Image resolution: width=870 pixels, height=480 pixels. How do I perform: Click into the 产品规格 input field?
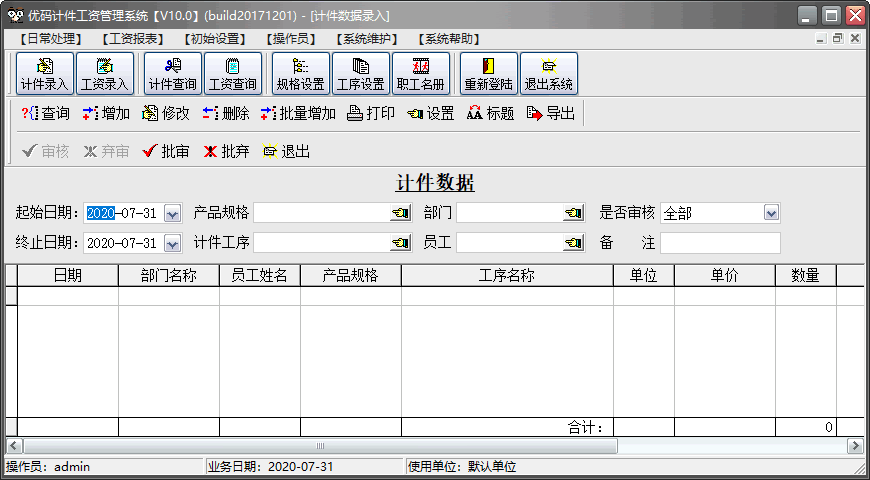322,213
